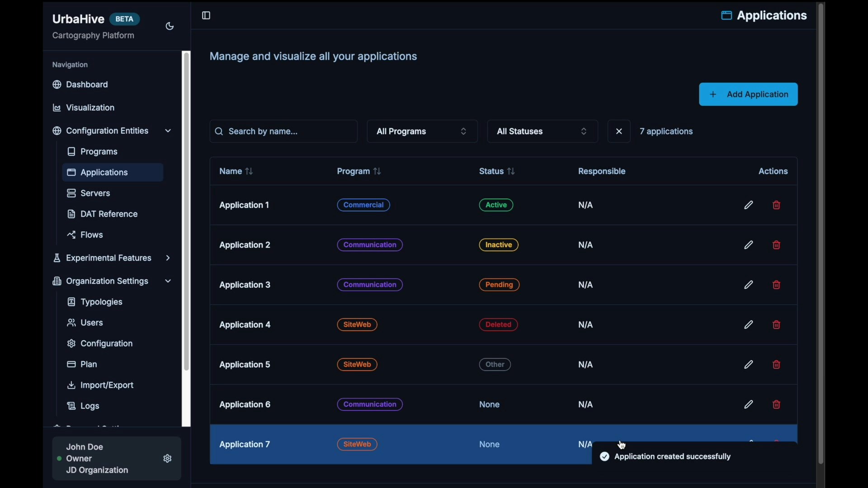Delete Application 6 using its trash icon
868x488 pixels.
coord(777,405)
